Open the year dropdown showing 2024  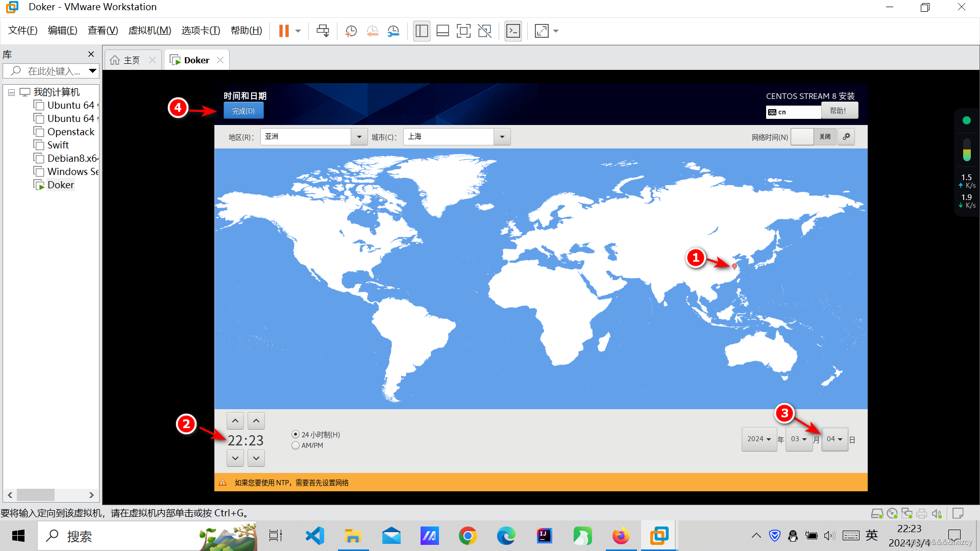click(759, 439)
